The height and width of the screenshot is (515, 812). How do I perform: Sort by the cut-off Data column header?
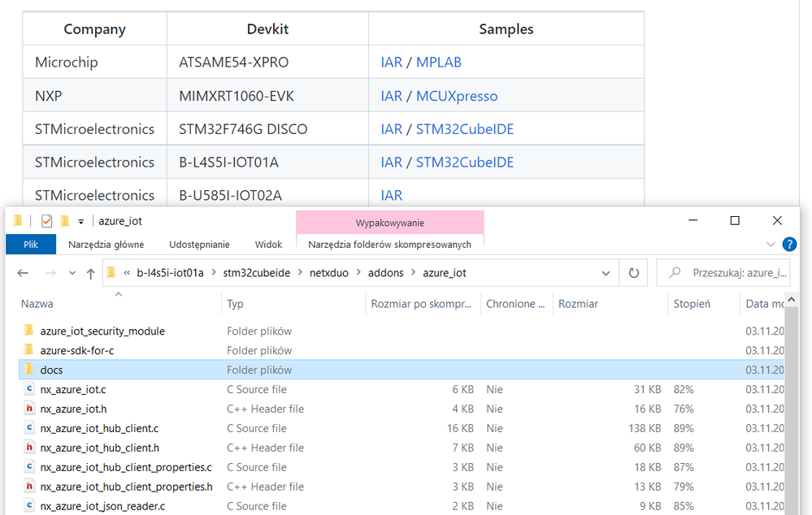click(764, 304)
